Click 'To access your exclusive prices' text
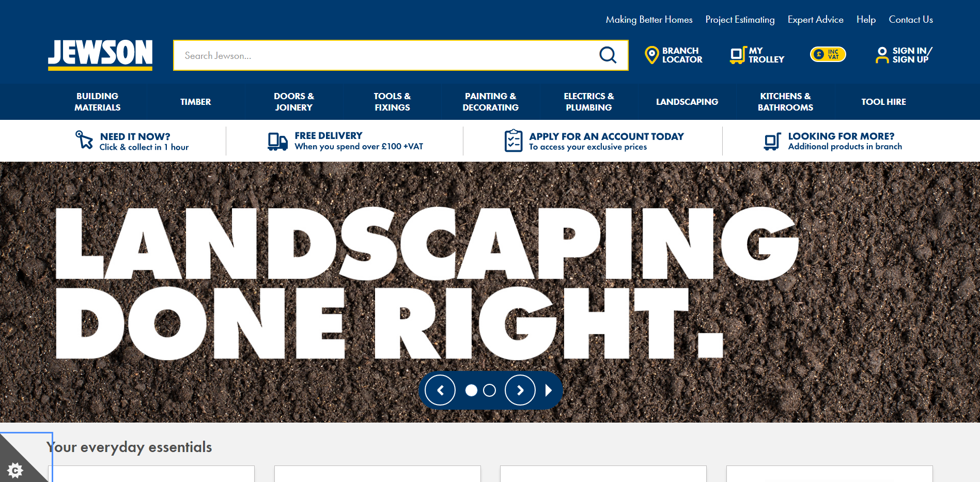The image size is (980, 482). (588, 147)
